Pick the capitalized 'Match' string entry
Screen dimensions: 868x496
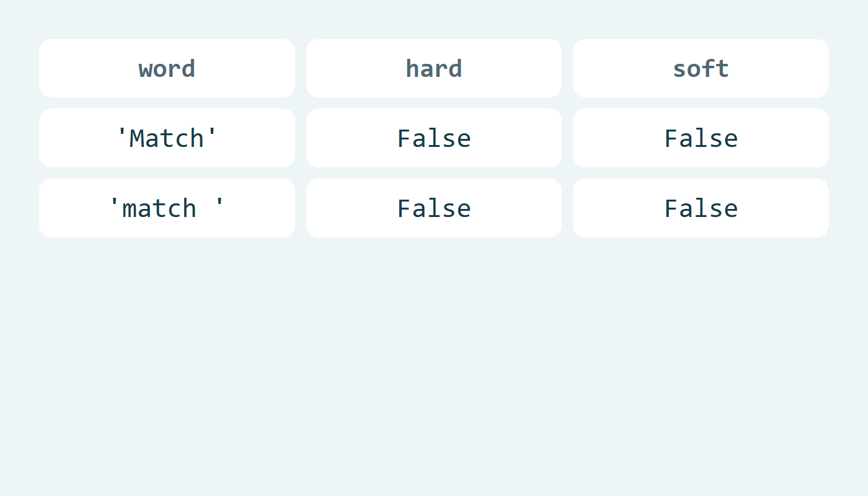pyautogui.click(x=167, y=138)
